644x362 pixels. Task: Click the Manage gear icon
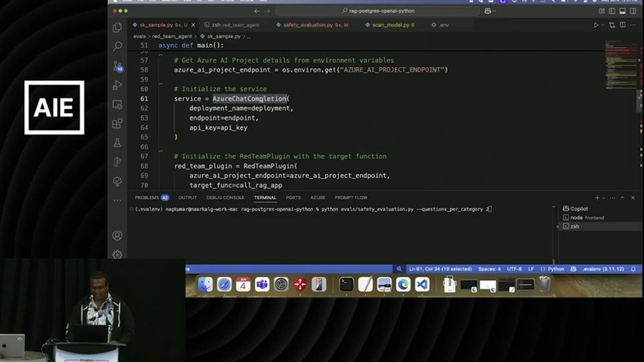117,254
